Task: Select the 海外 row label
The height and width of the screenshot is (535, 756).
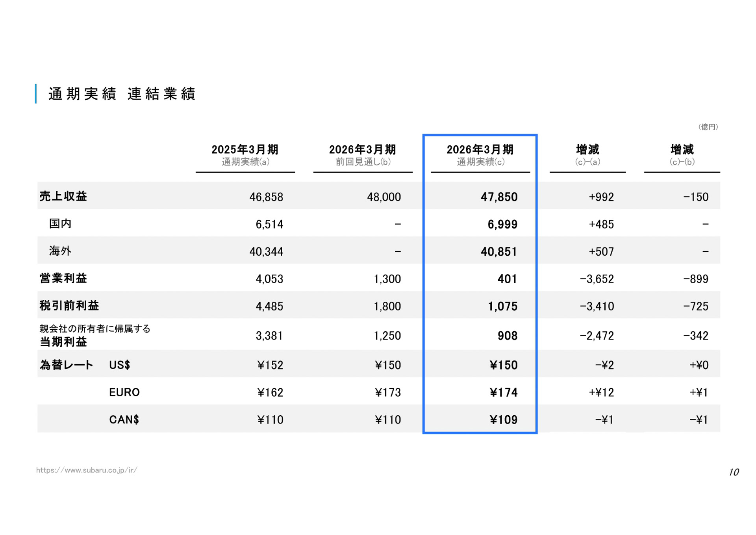Action: 60,251
